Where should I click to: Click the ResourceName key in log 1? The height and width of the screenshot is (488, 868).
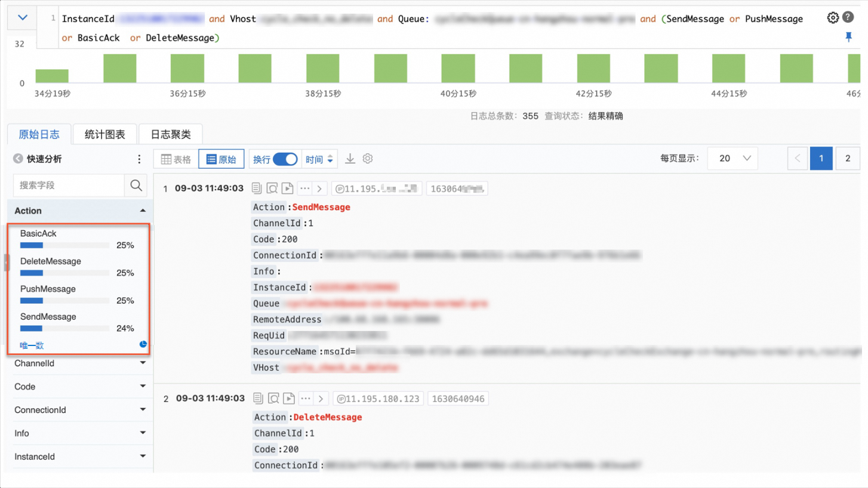pyautogui.click(x=286, y=351)
